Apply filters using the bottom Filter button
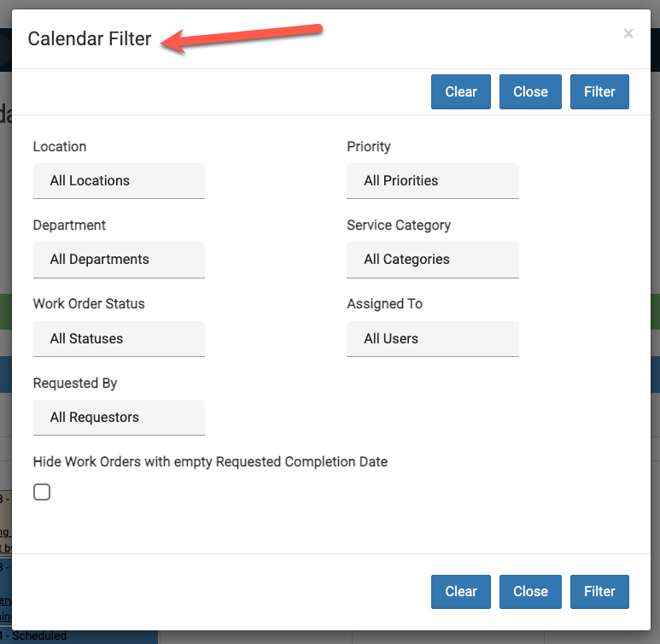The width and height of the screenshot is (660, 644). (x=599, y=591)
